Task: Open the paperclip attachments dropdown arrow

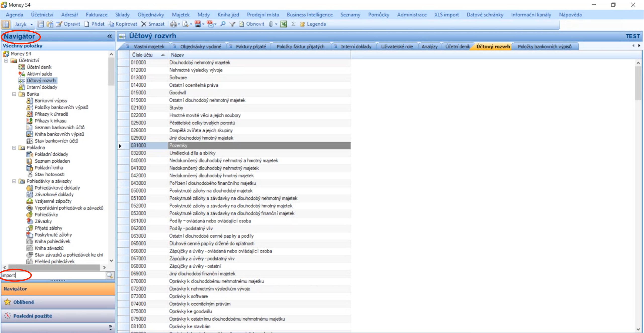Action: click(276, 24)
